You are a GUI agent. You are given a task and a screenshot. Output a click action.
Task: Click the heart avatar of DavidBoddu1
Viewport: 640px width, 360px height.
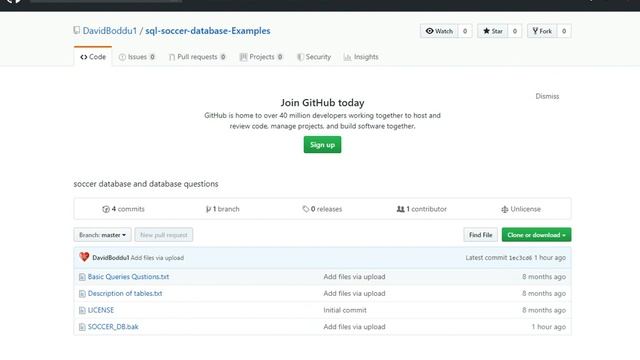84,257
